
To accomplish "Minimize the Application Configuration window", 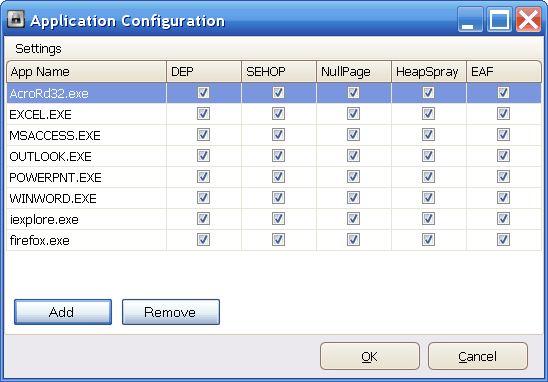I will click(x=470, y=20).
